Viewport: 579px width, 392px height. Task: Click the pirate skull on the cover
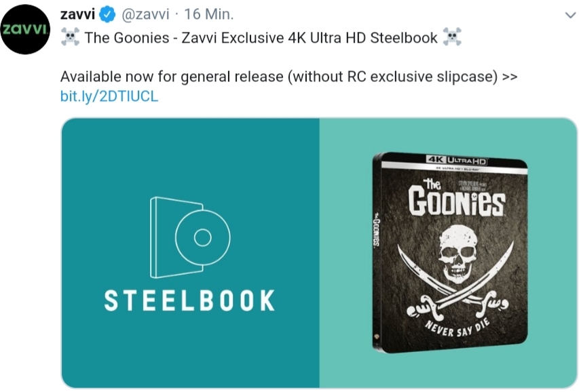(x=457, y=253)
